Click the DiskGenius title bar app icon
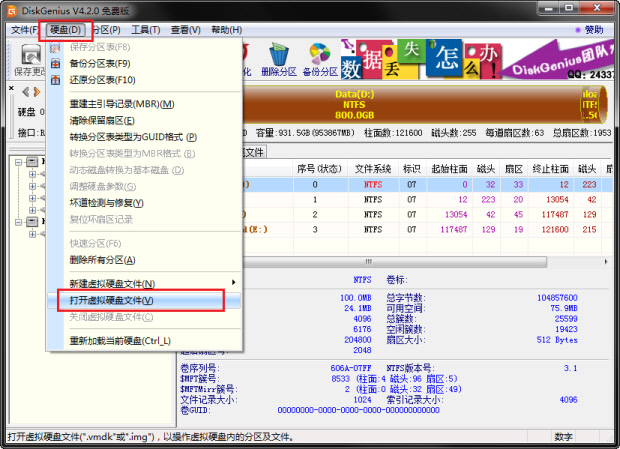 12,11
